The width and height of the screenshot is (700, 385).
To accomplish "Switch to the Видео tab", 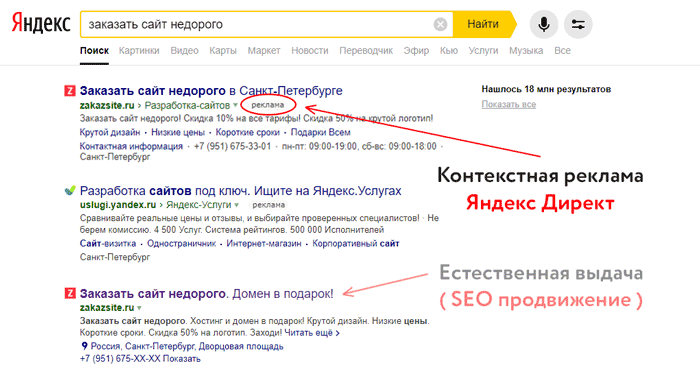I will 184,50.
